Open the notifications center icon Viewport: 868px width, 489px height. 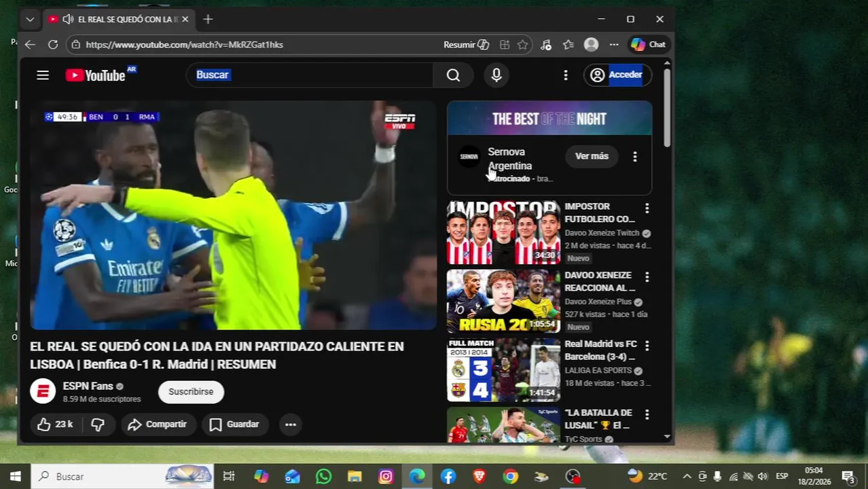(x=848, y=476)
